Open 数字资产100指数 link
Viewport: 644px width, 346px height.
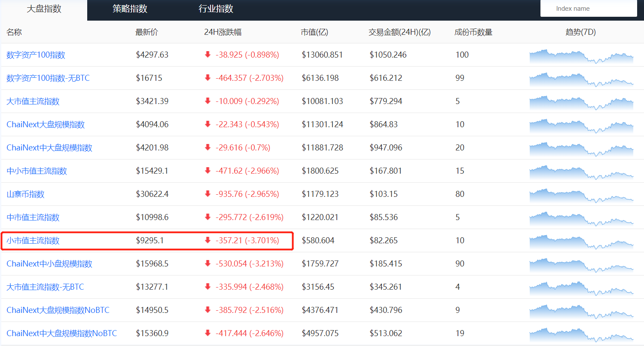click(36, 55)
